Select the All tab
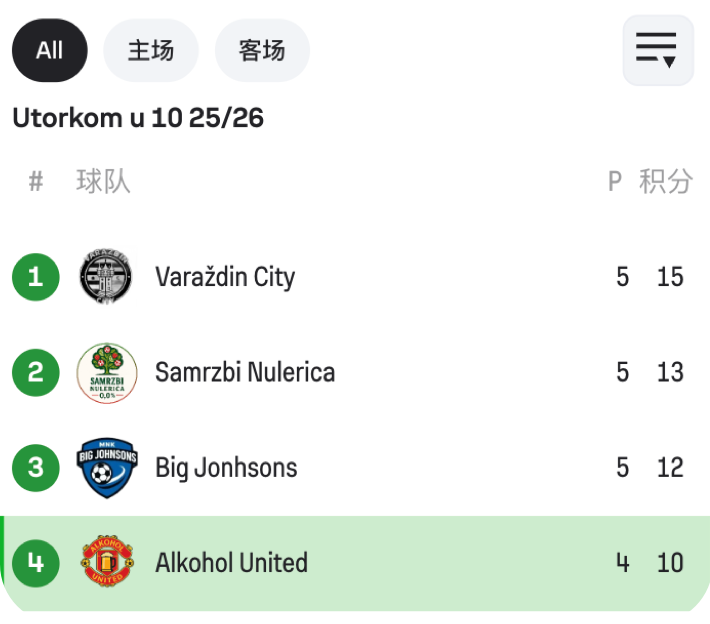Image resolution: width=710 pixels, height=624 pixels. [49, 50]
